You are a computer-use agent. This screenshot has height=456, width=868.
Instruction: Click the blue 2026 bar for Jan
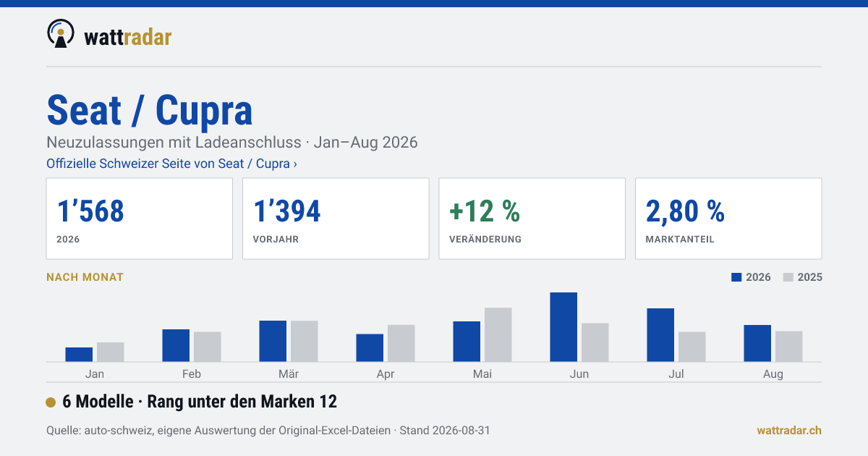coord(79,355)
